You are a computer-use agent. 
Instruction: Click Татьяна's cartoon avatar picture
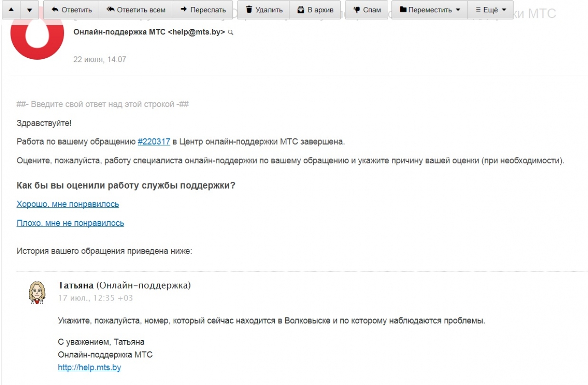tap(37, 292)
